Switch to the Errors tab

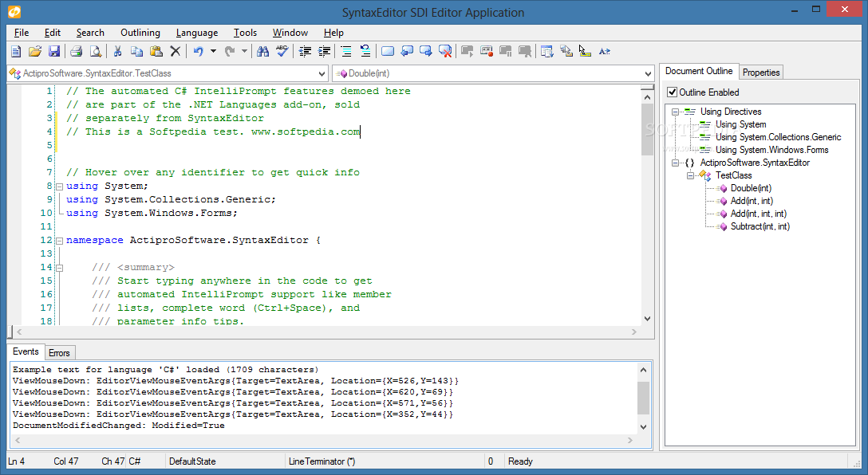point(59,353)
